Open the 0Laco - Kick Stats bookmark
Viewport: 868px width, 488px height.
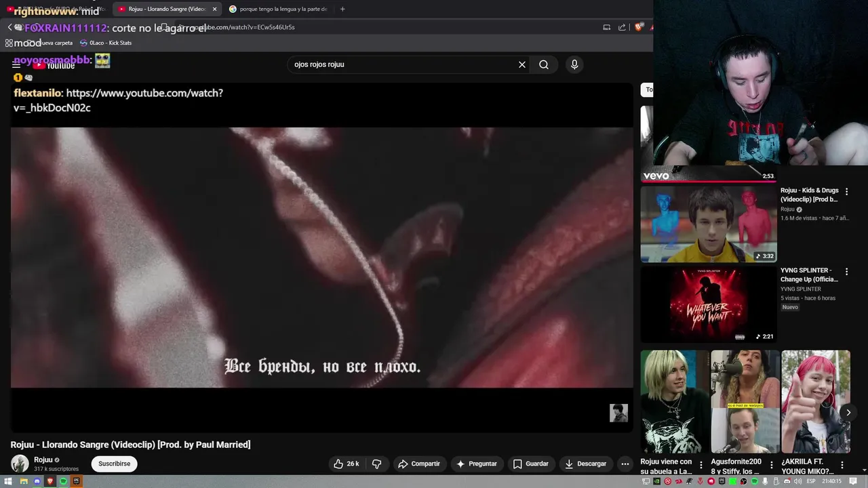[x=106, y=43]
